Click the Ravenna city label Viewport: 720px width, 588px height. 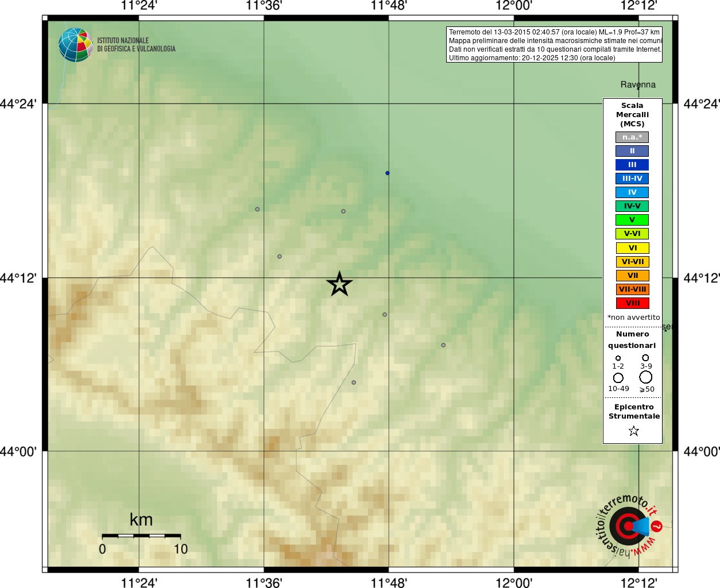(638, 84)
